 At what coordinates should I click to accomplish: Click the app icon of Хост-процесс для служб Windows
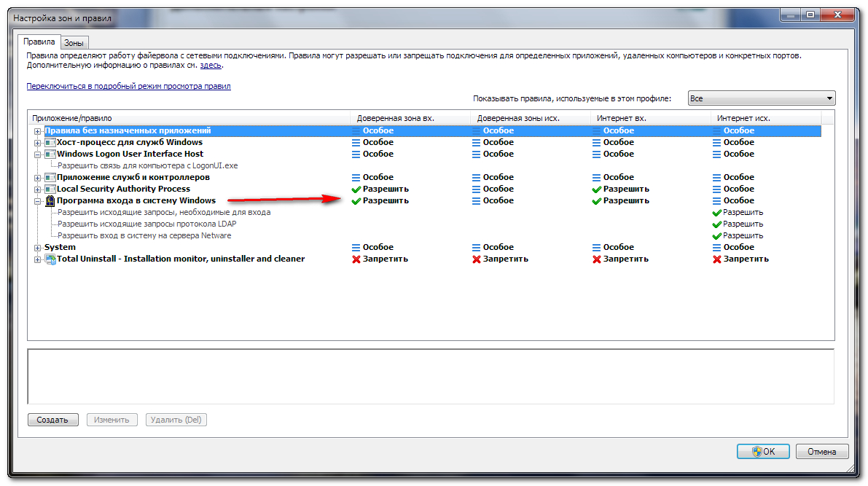point(50,142)
